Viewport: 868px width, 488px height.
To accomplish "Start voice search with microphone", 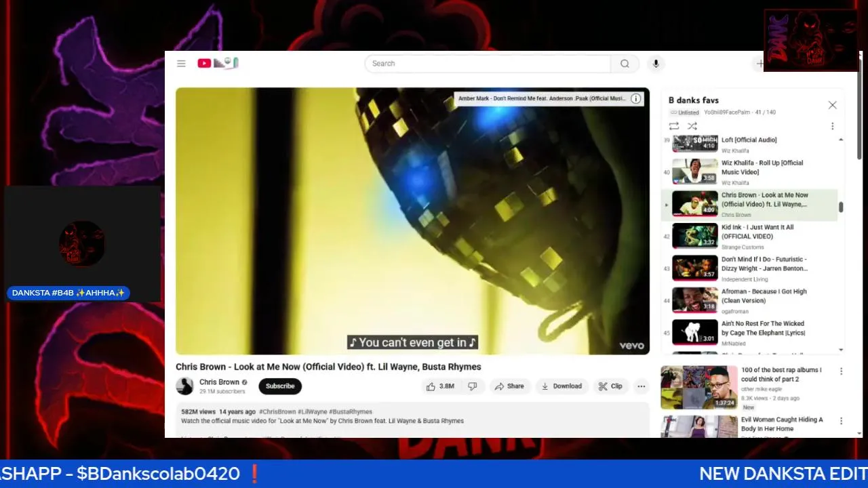I will 655,64.
